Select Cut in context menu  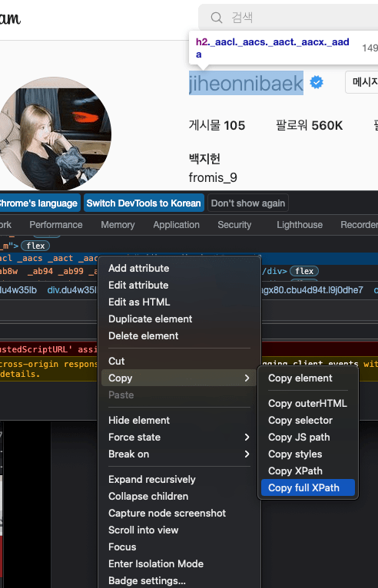[180, 361]
